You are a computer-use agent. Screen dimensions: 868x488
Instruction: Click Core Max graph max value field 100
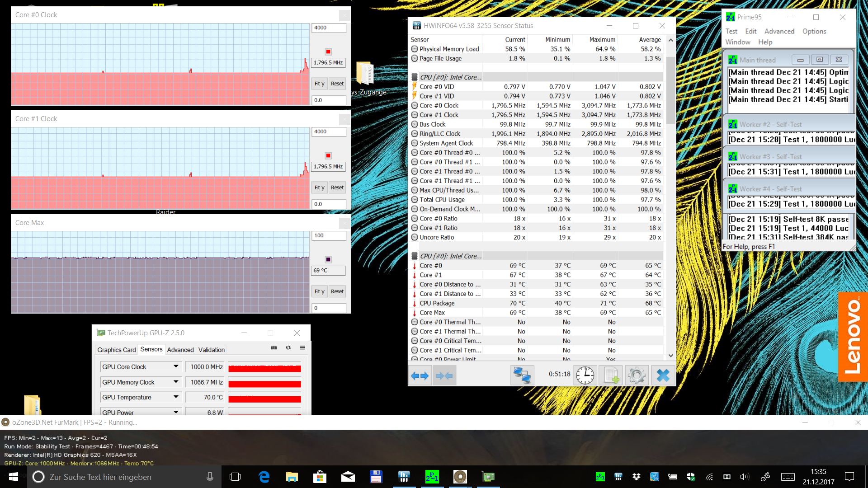[329, 235]
